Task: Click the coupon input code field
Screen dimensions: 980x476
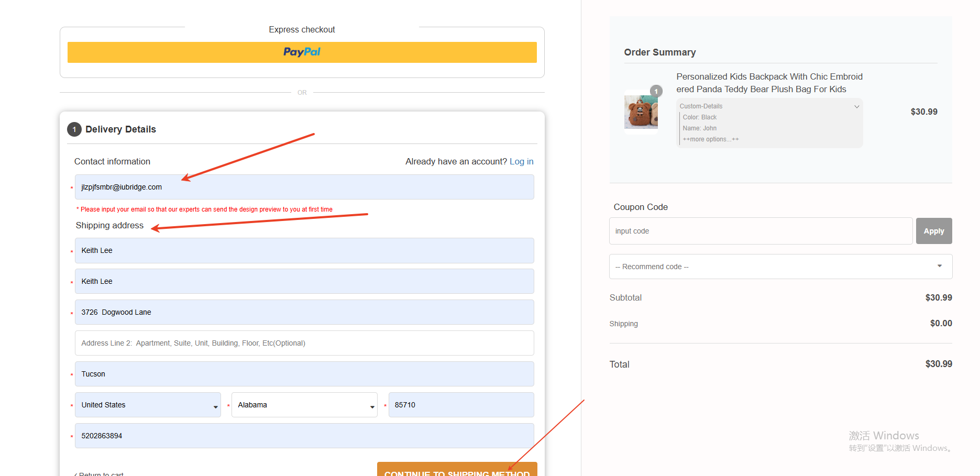Action: (x=760, y=231)
